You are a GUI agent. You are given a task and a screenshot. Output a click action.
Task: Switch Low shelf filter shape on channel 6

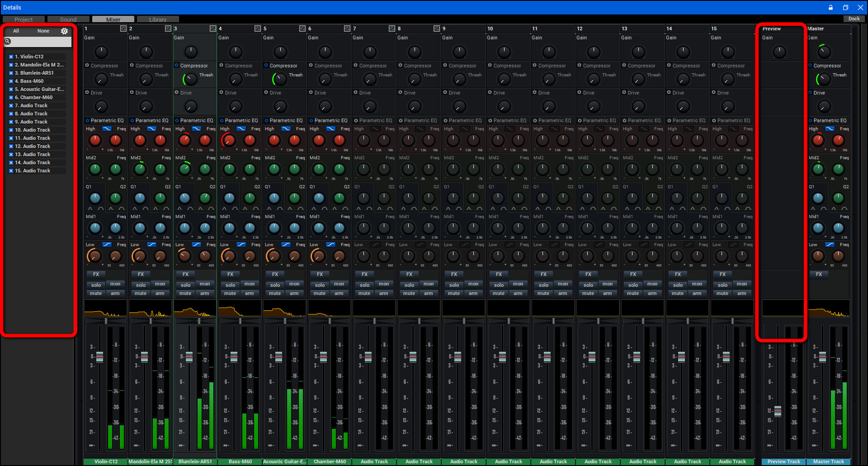[330, 245]
